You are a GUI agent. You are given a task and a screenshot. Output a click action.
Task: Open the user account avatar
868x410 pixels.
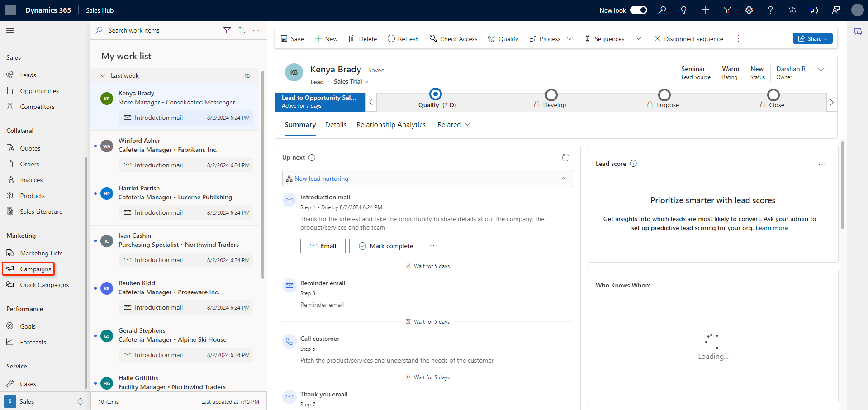[x=857, y=10]
